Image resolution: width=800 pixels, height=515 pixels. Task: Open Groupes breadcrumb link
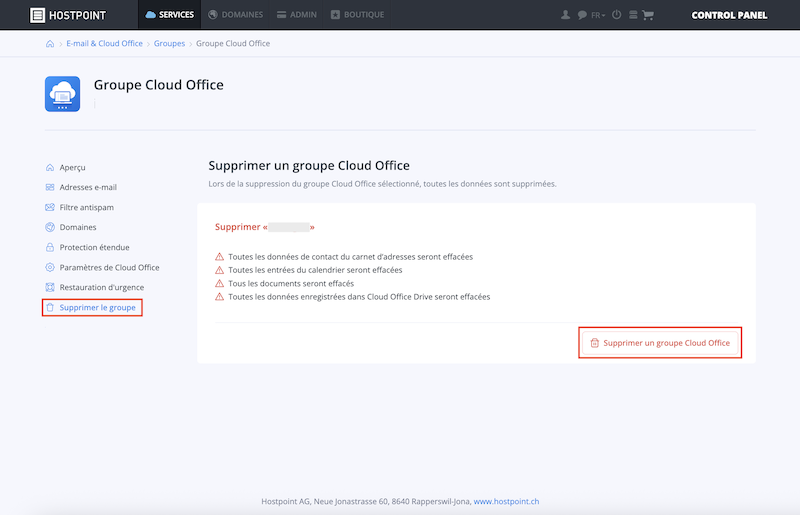coord(169,43)
